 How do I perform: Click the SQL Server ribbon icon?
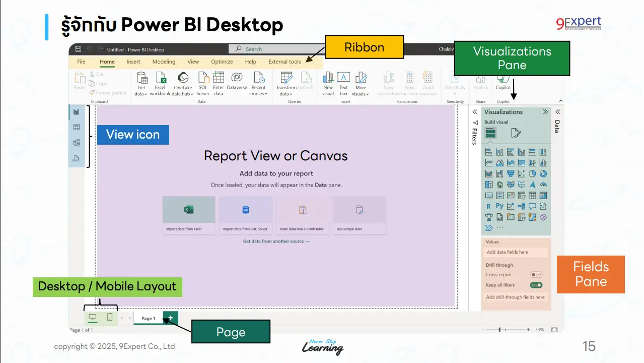tap(203, 84)
